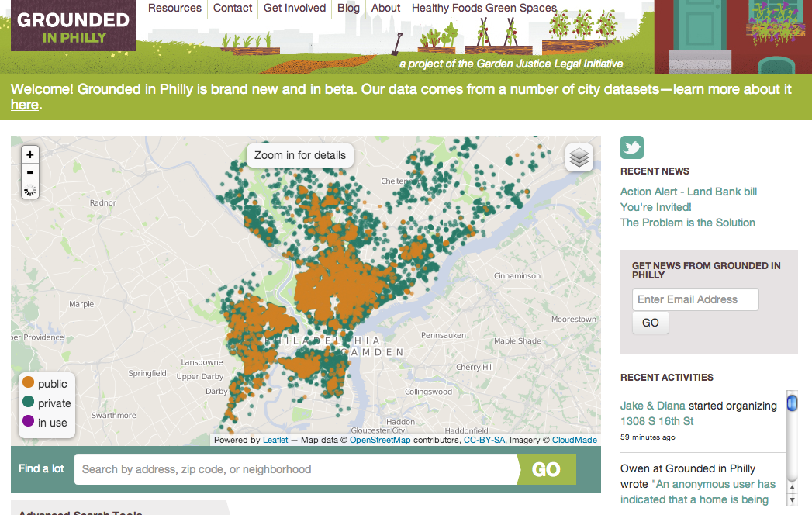
Task: Click the 'Cinnaminson' map label
Action: click(x=517, y=275)
